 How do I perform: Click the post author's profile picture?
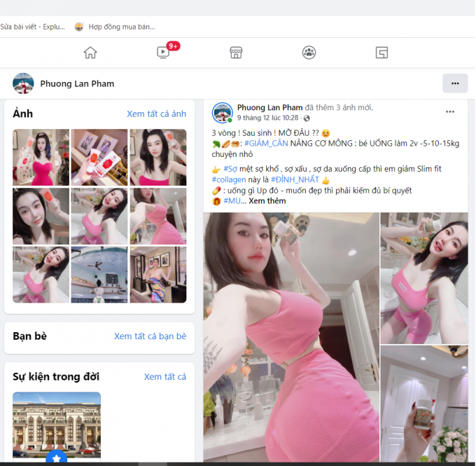click(x=223, y=113)
